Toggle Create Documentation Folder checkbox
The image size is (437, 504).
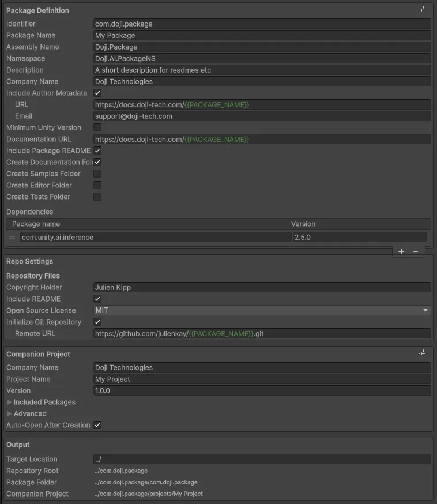point(97,162)
